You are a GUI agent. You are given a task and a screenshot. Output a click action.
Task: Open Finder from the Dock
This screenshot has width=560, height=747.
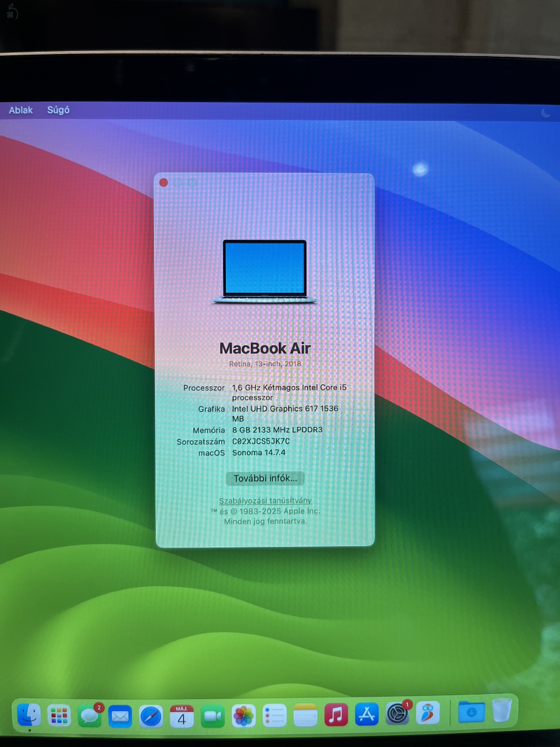tap(29, 714)
